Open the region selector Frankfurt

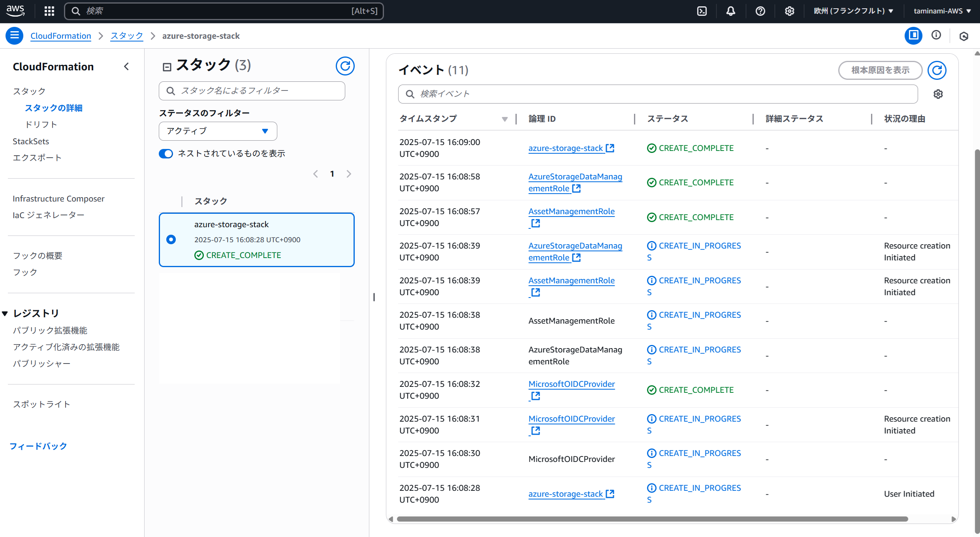tap(854, 11)
